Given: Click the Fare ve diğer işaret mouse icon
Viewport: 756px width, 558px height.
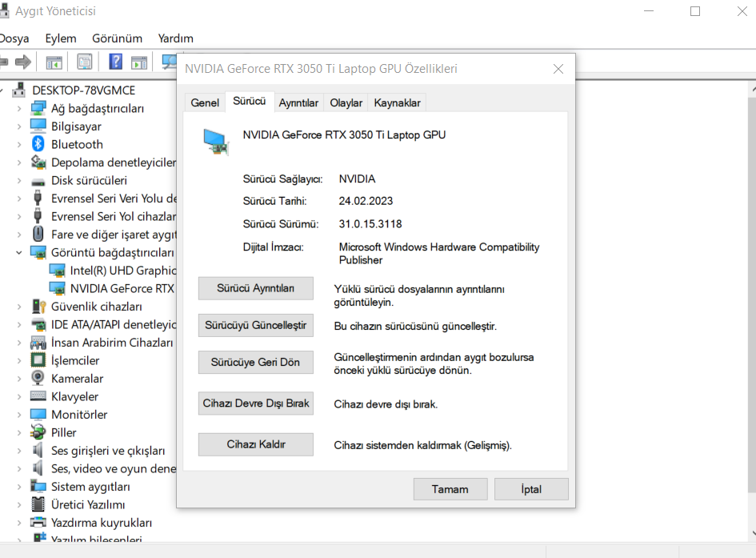Looking at the screenshot, I should click(38, 235).
